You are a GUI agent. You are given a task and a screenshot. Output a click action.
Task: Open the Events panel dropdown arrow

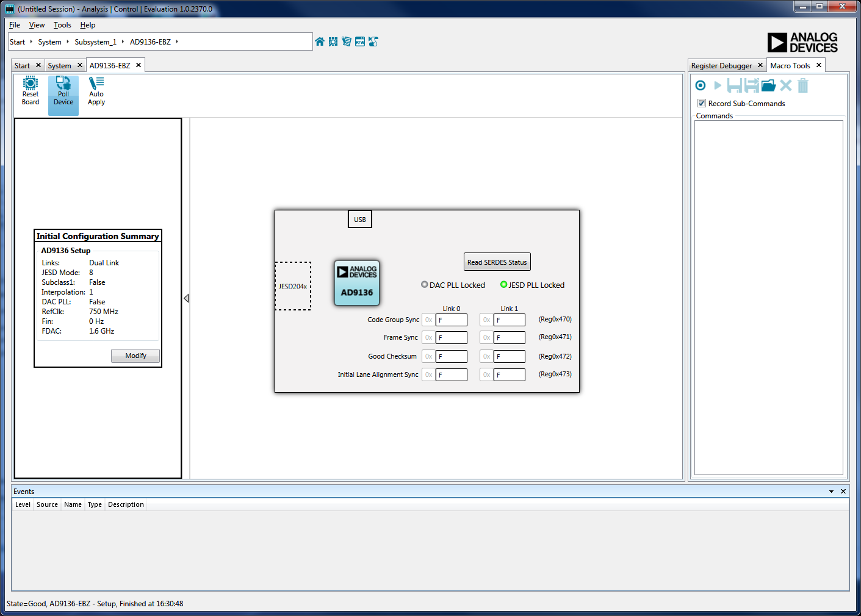831,492
